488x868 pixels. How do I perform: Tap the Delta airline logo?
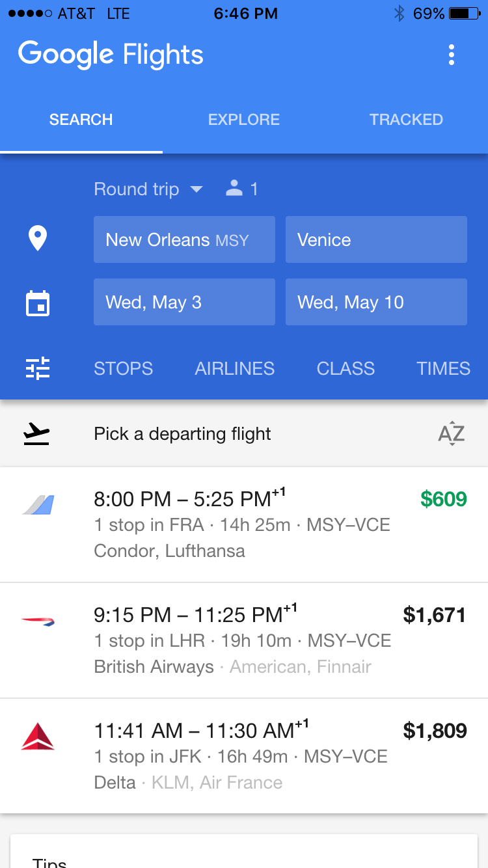[38, 737]
